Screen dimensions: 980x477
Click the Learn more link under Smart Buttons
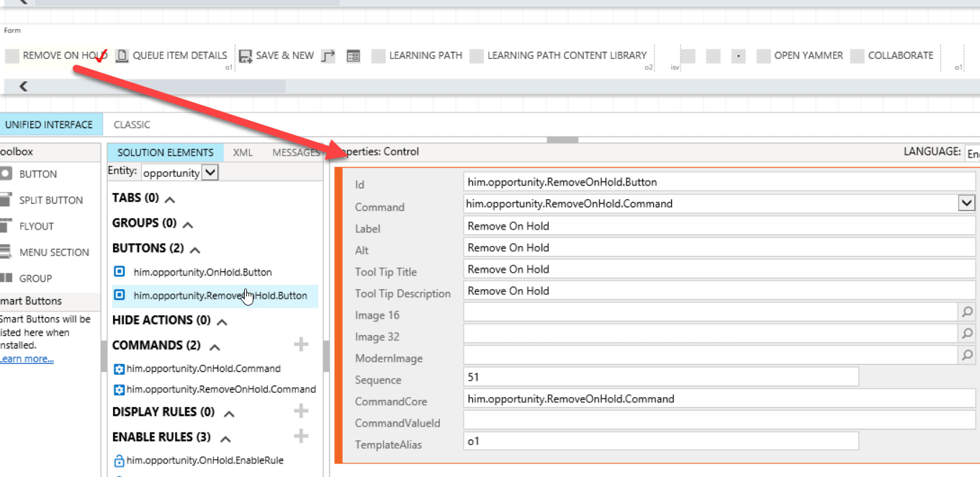tap(26, 358)
